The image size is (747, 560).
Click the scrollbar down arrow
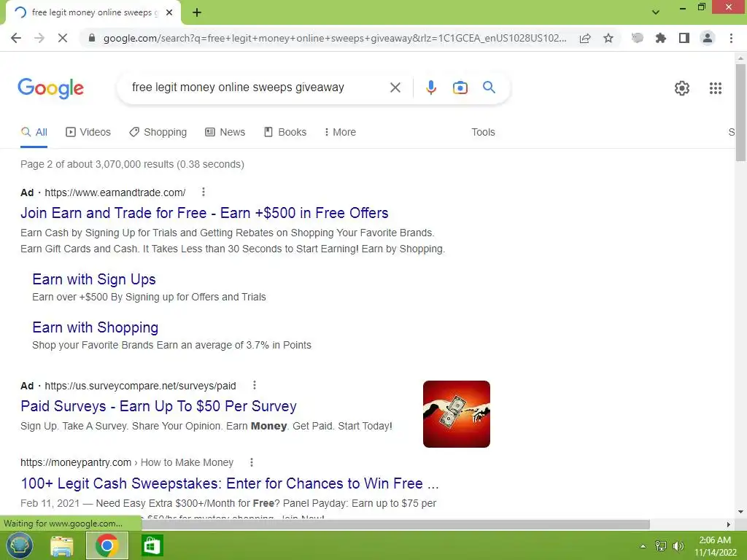(740, 512)
